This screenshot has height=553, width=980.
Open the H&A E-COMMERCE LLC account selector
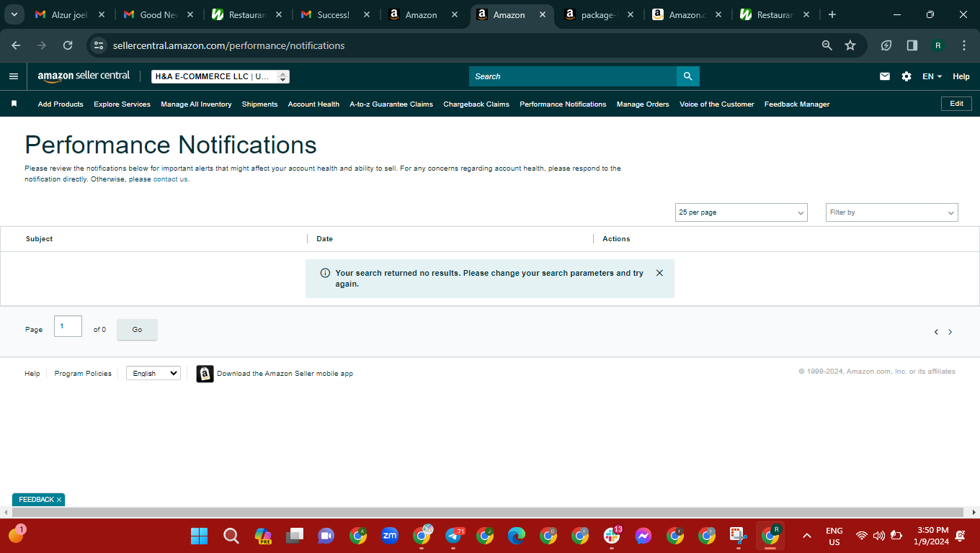click(x=220, y=76)
